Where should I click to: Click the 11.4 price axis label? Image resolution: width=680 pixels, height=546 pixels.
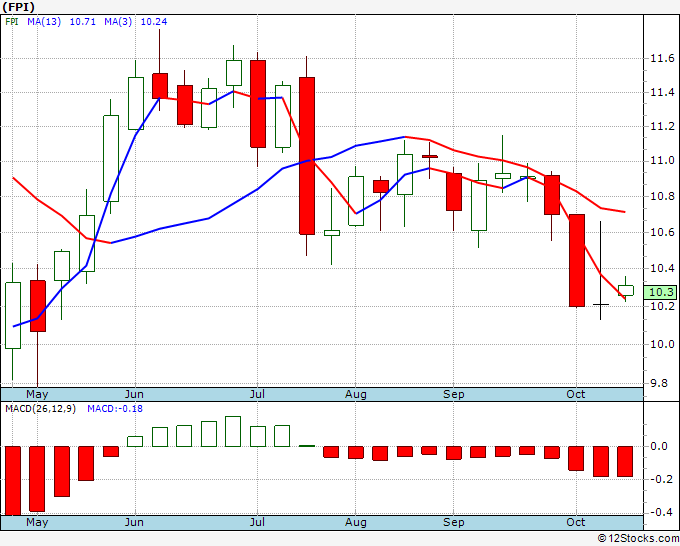662,92
